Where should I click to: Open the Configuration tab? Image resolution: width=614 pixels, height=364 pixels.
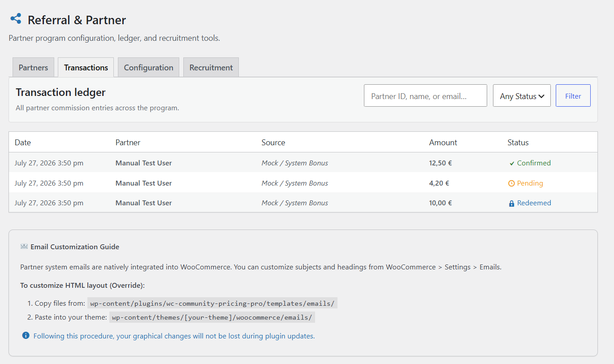coord(148,67)
